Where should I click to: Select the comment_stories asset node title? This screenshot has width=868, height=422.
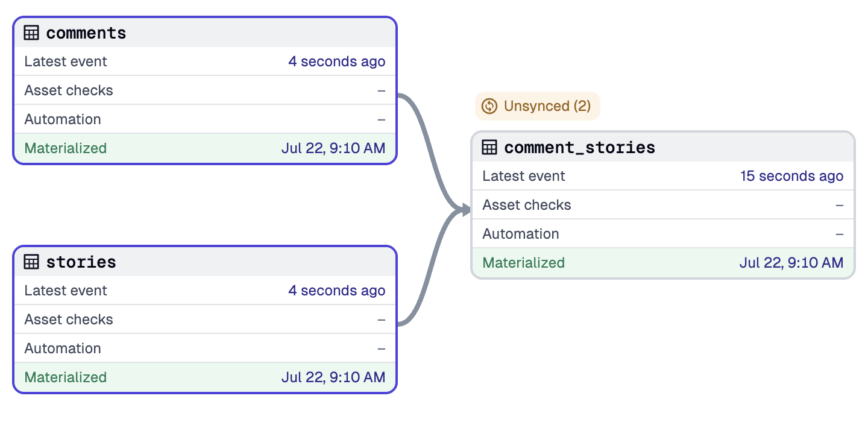pos(580,147)
